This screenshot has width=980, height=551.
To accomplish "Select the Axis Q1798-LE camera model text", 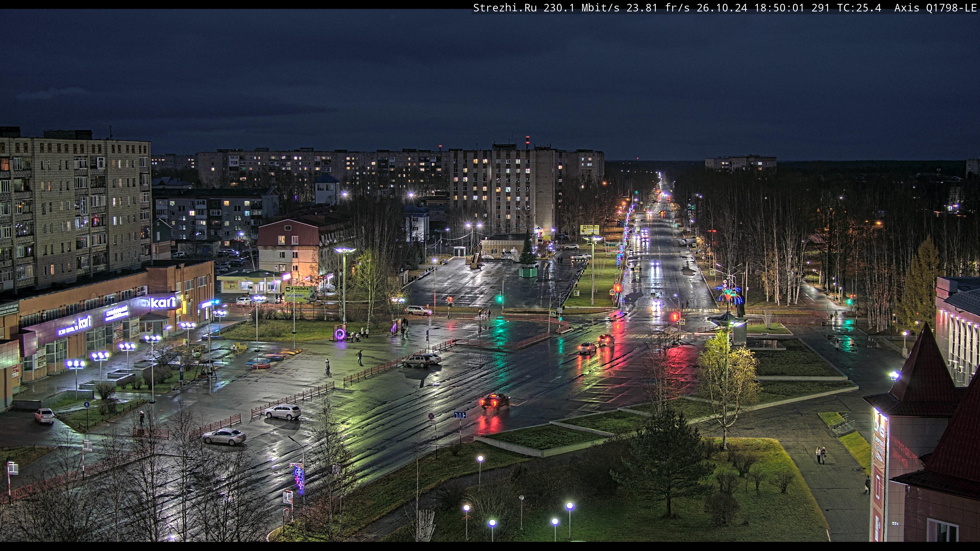I will tap(936, 8).
